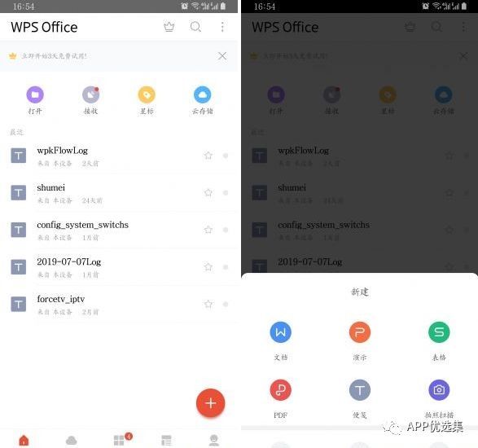The image size is (478, 448).
Task: Open more options dot for forcetv_iptv
Action: [x=226, y=304]
